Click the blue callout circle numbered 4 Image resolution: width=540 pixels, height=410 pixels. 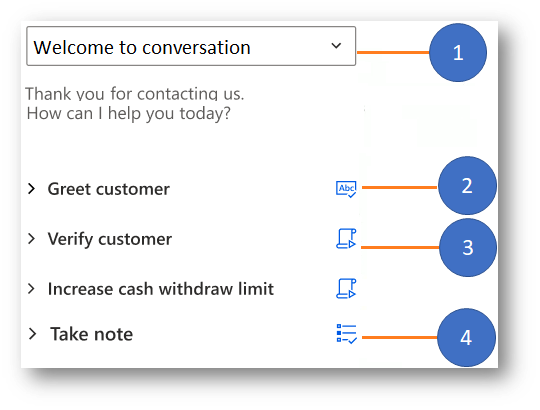pyautogui.click(x=466, y=337)
